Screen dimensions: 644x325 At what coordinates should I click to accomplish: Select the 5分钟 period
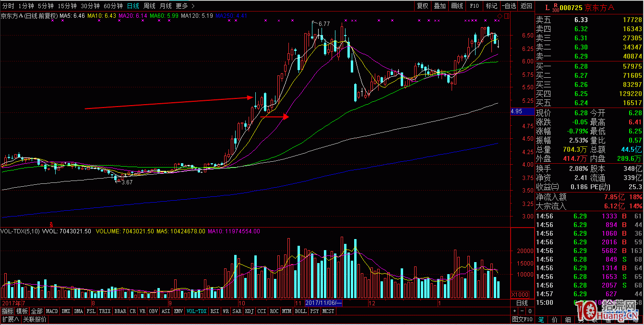click(46, 6)
